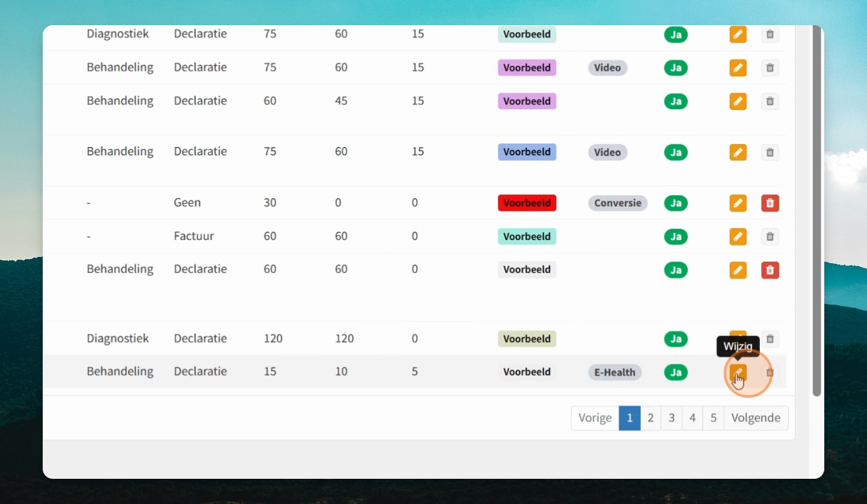Delete the purple Voorbeeld row tagged Video
Viewport: 867px width, 504px height.
[770, 68]
